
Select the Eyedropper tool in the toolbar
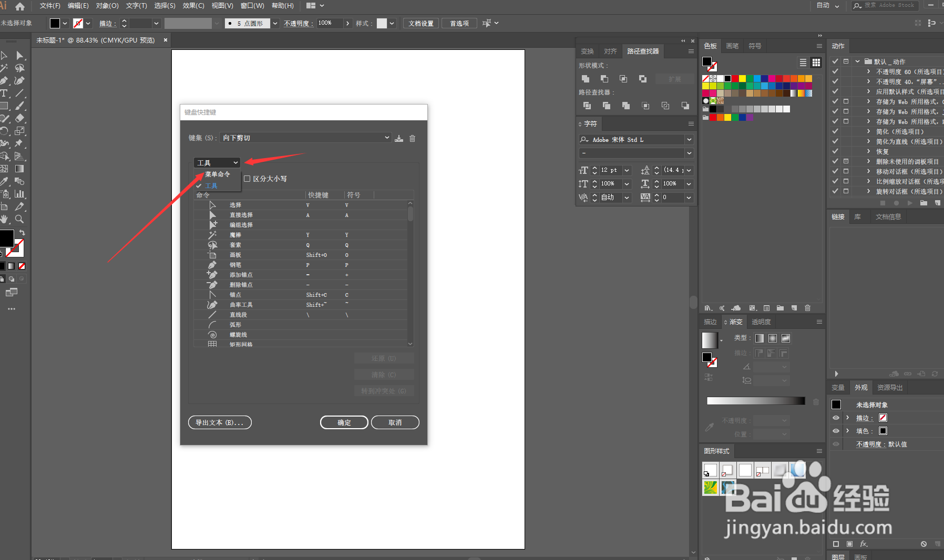[x=4, y=181]
